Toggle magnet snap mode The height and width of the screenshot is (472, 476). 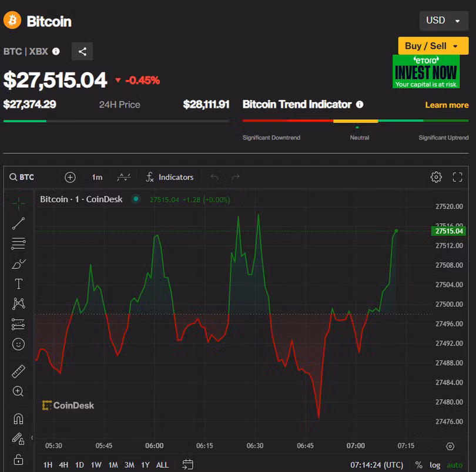[18, 419]
